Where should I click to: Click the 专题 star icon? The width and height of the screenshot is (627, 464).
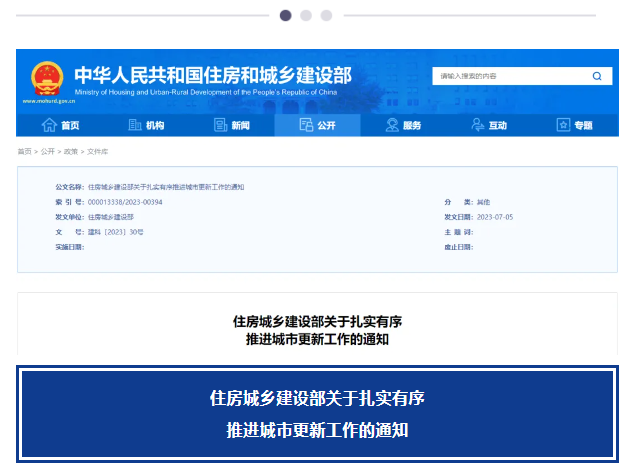tap(563, 125)
